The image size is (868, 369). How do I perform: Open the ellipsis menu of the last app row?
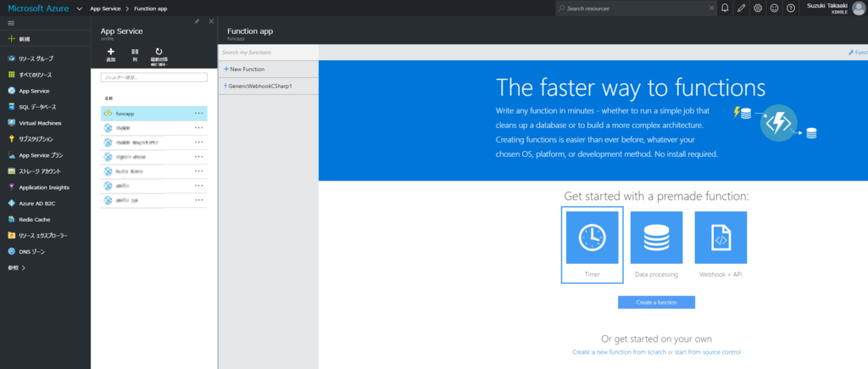198,199
